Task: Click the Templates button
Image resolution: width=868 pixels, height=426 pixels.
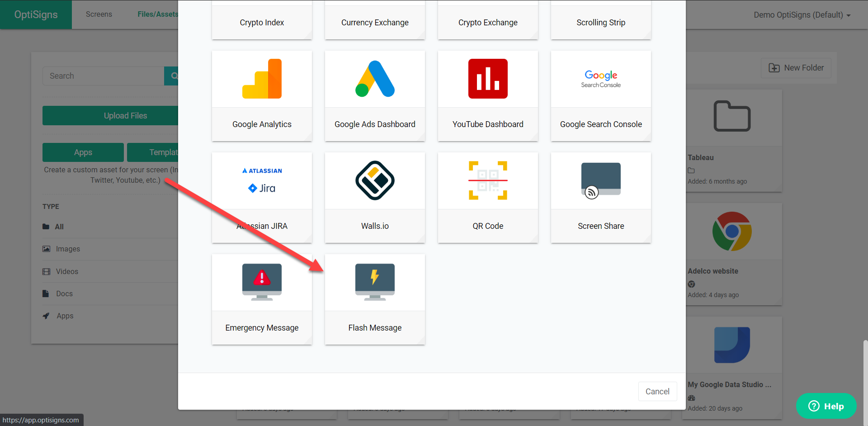Action: (x=153, y=152)
